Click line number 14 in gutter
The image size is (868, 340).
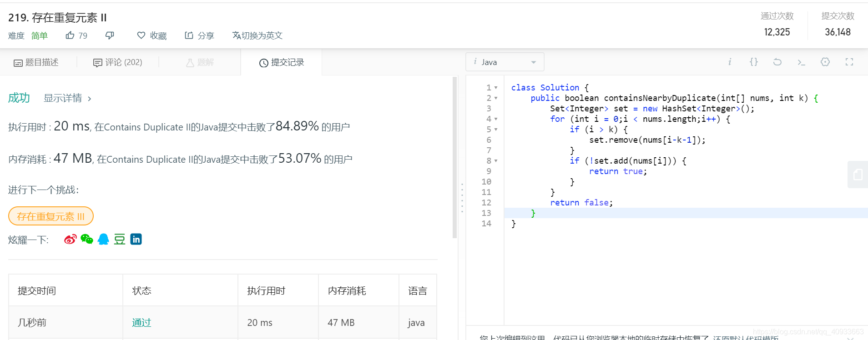[x=486, y=224]
